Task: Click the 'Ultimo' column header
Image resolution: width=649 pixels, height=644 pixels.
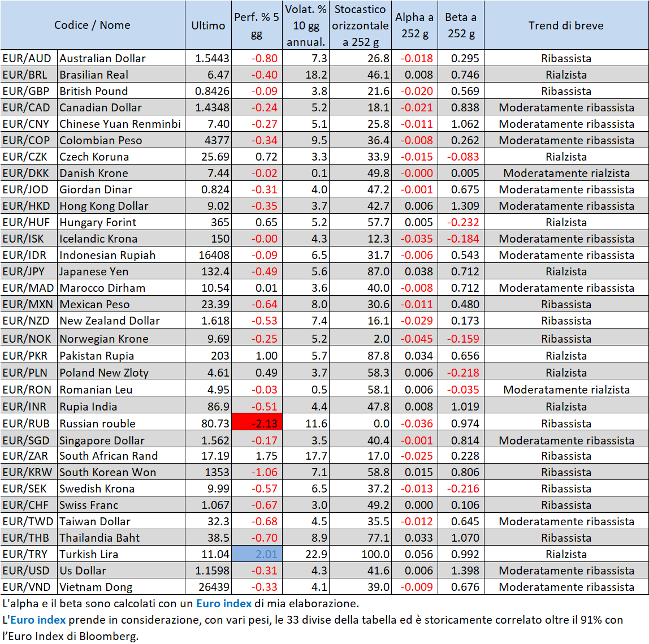Action: (208, 25)
